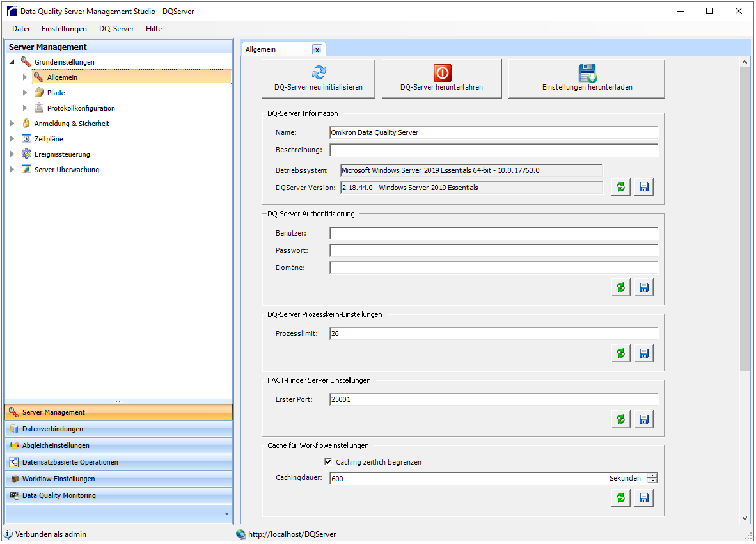This screenshot has width=756, height=544.
Task: Click the Ereignissteuerung gear icon
Action: (x=26, y=154)
